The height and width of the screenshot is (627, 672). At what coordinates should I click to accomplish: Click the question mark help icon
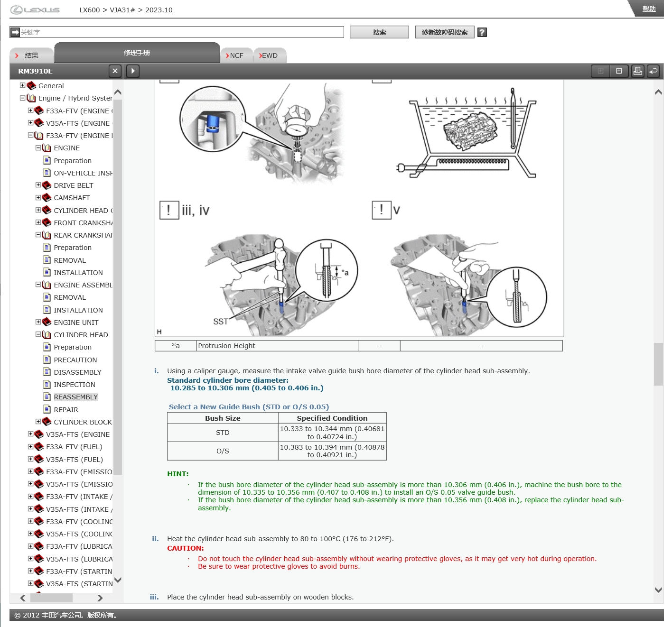point(482,32)
